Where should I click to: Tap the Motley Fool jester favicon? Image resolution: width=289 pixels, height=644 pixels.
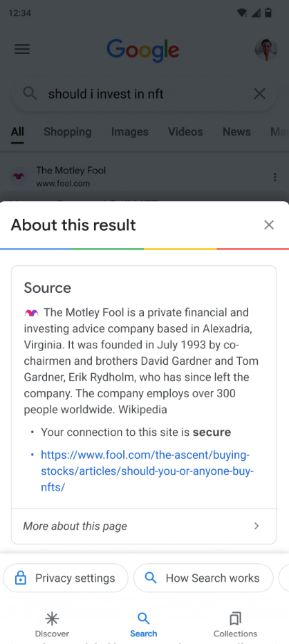(18, 177)
